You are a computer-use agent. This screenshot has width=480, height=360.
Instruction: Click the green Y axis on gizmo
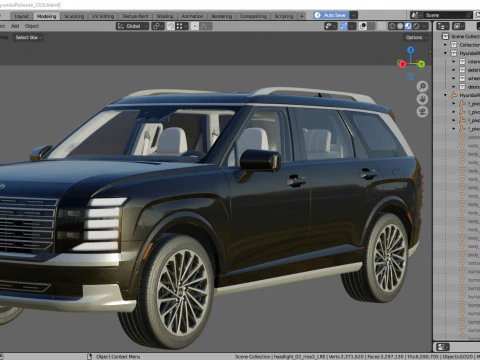pos(421,64)
